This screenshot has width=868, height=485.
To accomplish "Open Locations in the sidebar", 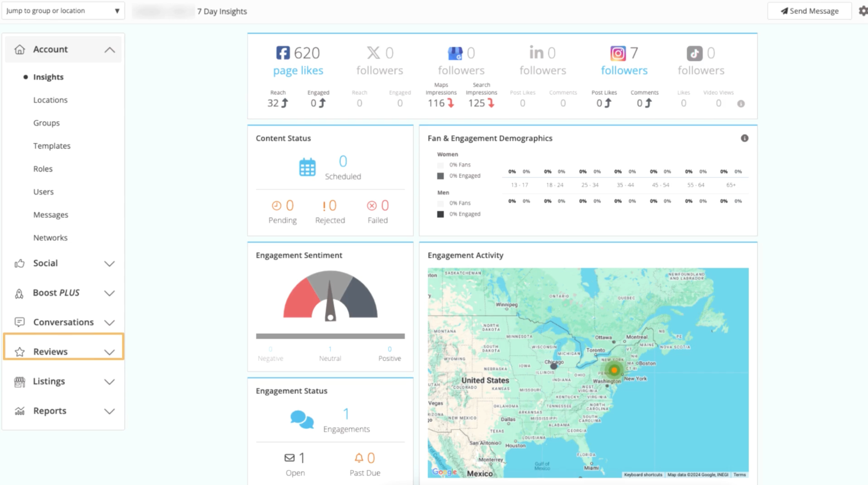I will pos(50,100).
